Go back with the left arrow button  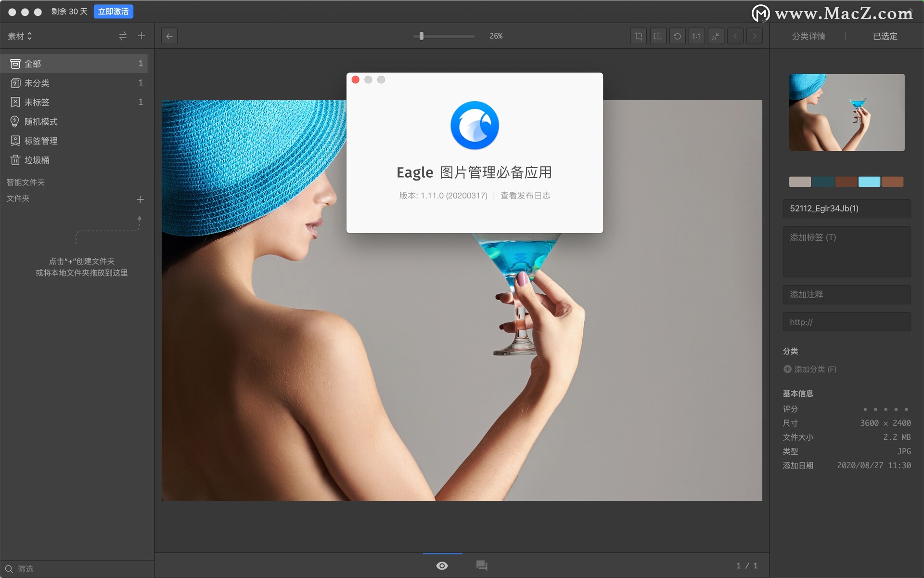(x=169, y=36)
